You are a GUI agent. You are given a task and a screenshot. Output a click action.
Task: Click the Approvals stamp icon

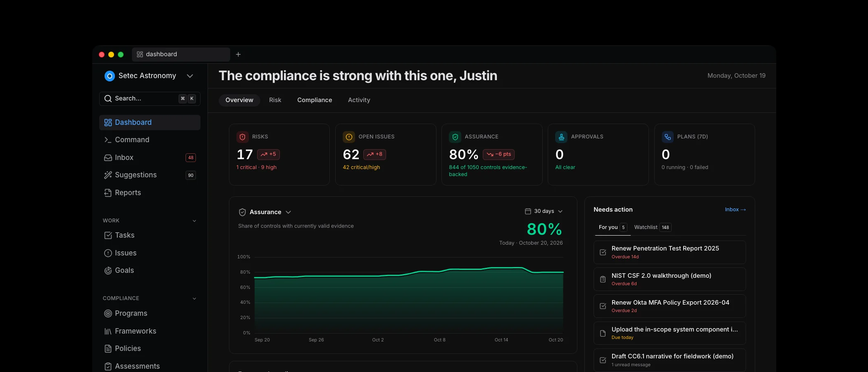click(561, 137)
